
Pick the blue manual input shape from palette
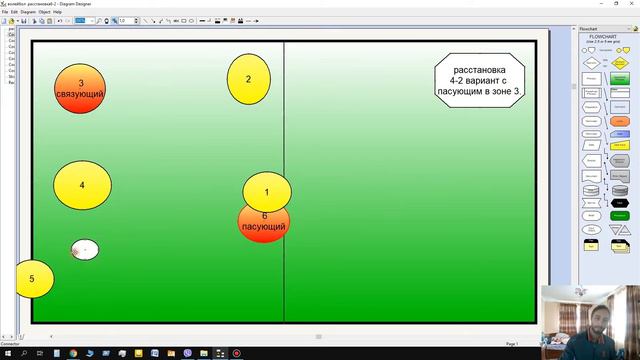620,134
